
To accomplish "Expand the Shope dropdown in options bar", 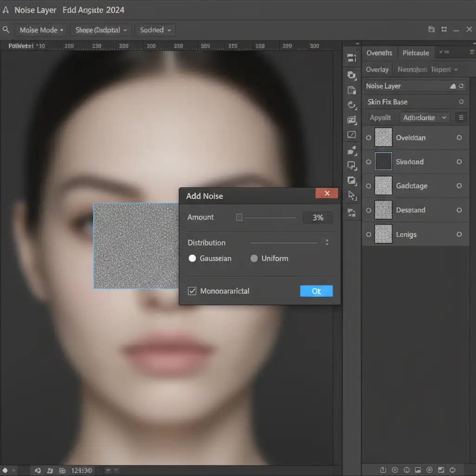I will (x=100, y=30).
